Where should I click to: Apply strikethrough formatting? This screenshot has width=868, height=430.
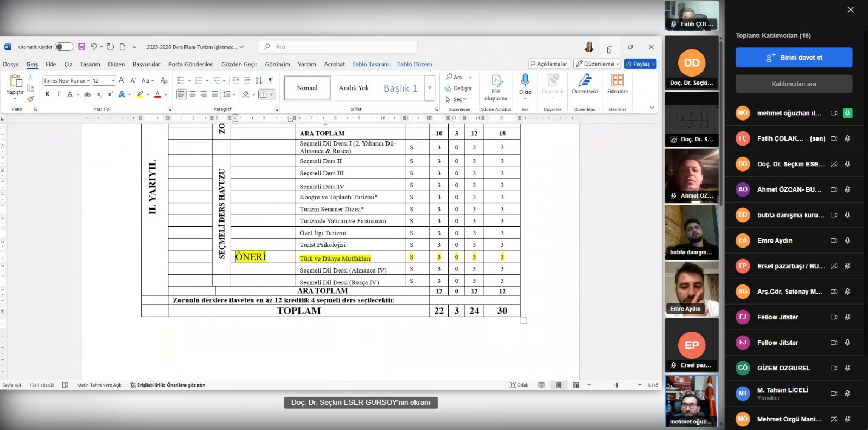pos(88,94)
